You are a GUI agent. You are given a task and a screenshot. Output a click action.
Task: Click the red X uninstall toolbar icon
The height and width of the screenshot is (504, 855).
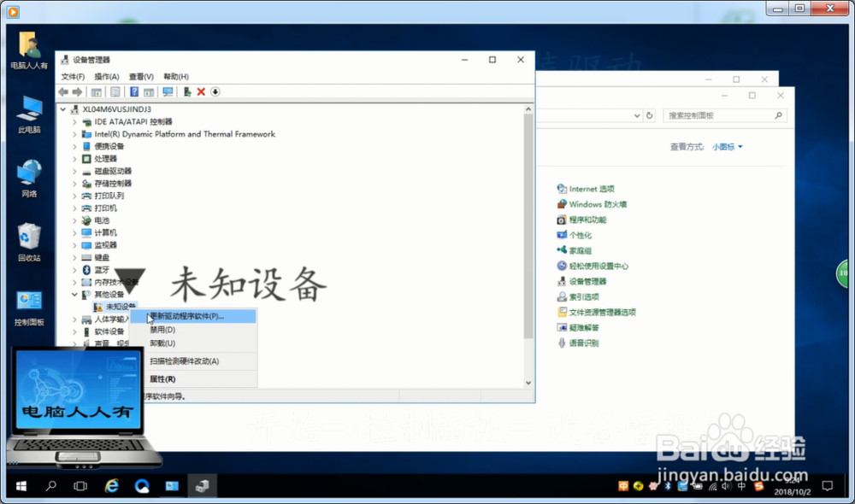click(201, 92)
